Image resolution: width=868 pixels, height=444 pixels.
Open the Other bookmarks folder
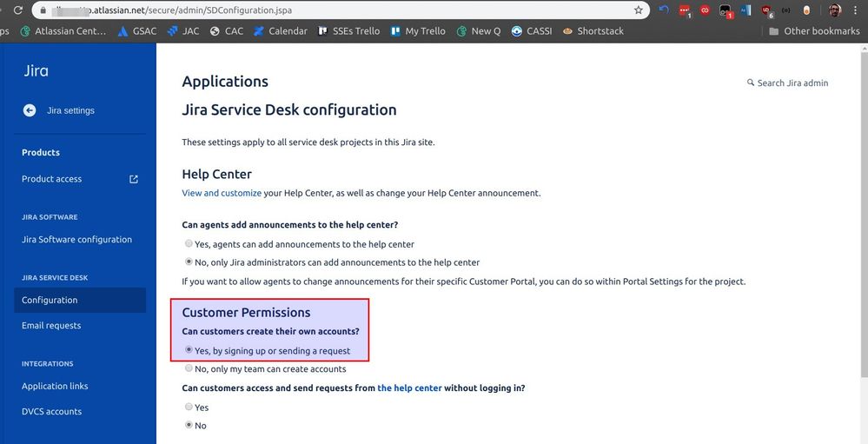click(814, 31)
